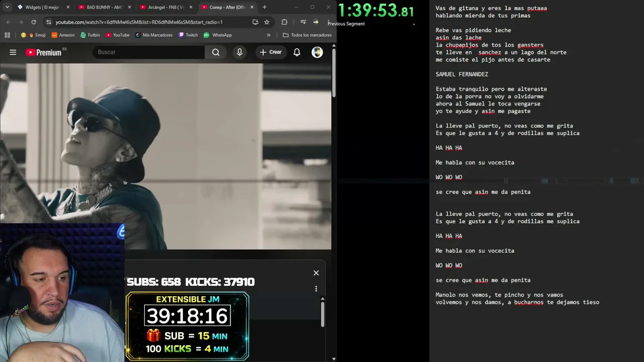
Task: Go back with the browser back arrow
Action: 8,22
